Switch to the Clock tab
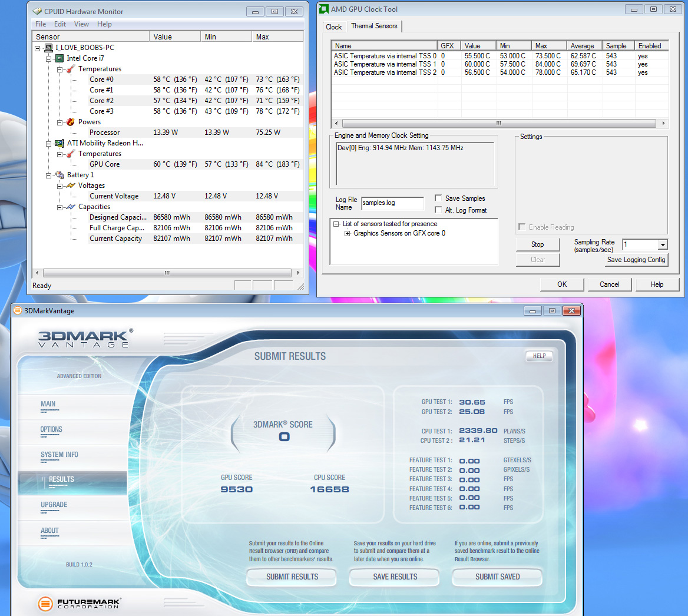The image size is (688, 616). tap(333, 27)
